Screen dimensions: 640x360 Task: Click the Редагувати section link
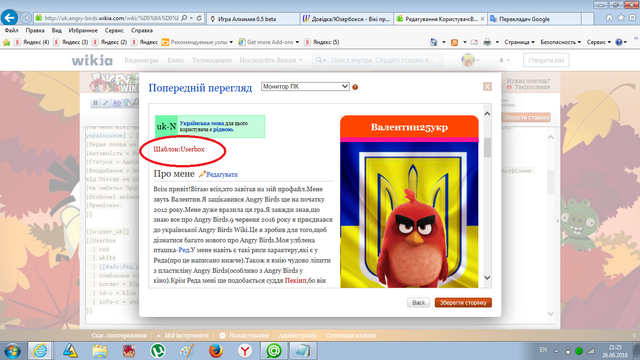pos(222,175)
